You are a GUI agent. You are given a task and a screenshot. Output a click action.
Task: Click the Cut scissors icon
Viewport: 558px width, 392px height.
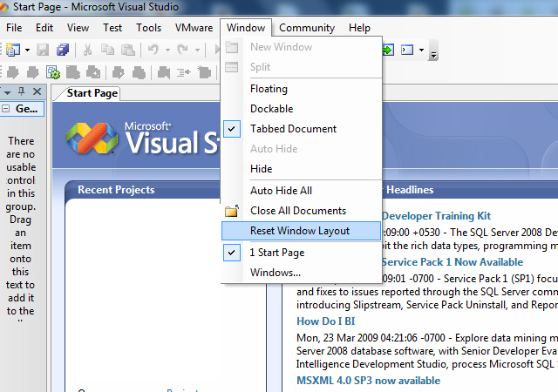(x=87, y=50)
